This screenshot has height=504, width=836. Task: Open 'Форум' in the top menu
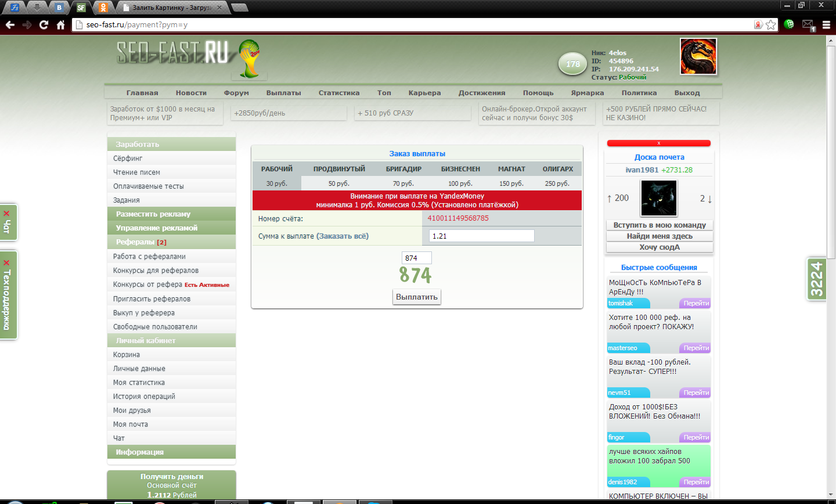[236, 93]
